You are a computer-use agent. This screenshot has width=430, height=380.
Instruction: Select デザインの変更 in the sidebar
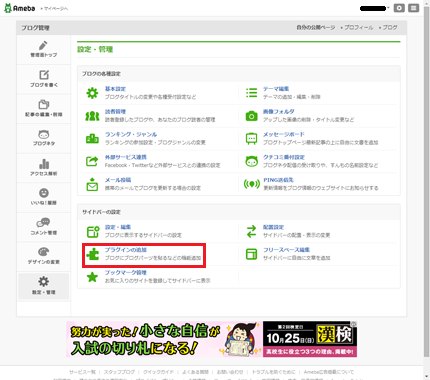click(x=44, y=256)
